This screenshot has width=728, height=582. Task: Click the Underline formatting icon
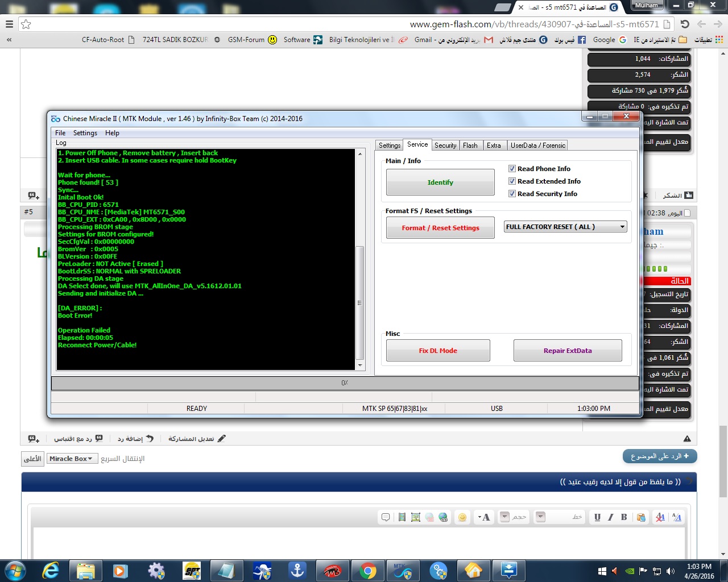(x=597, y=517)
